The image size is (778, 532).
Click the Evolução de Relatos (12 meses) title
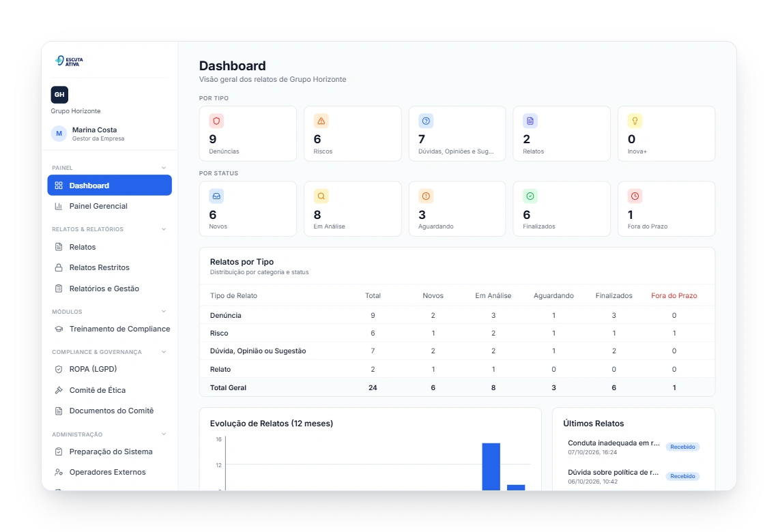pos(272,424)
